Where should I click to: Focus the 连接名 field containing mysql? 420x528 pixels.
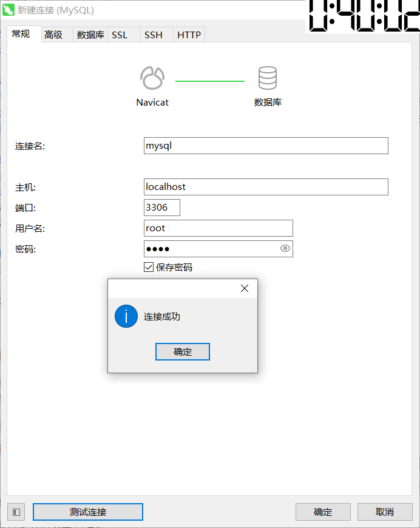coord(266,146)
